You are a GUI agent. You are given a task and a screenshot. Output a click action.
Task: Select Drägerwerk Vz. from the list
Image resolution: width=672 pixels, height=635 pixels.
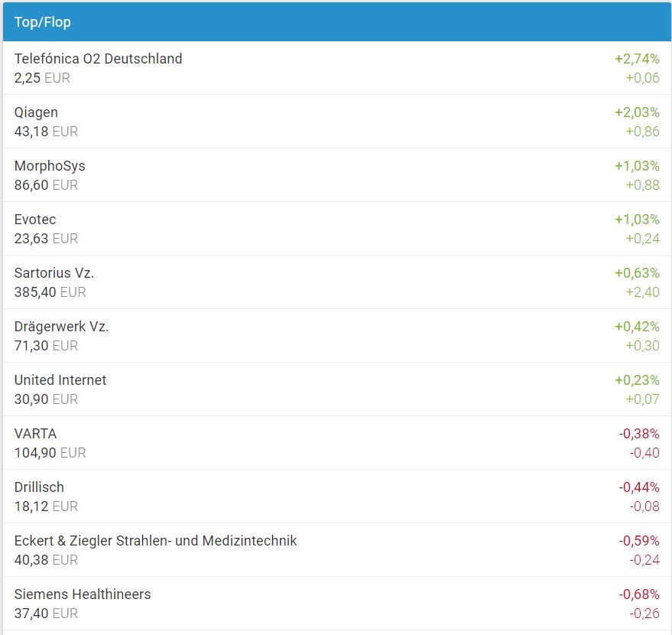coord(61,327)
